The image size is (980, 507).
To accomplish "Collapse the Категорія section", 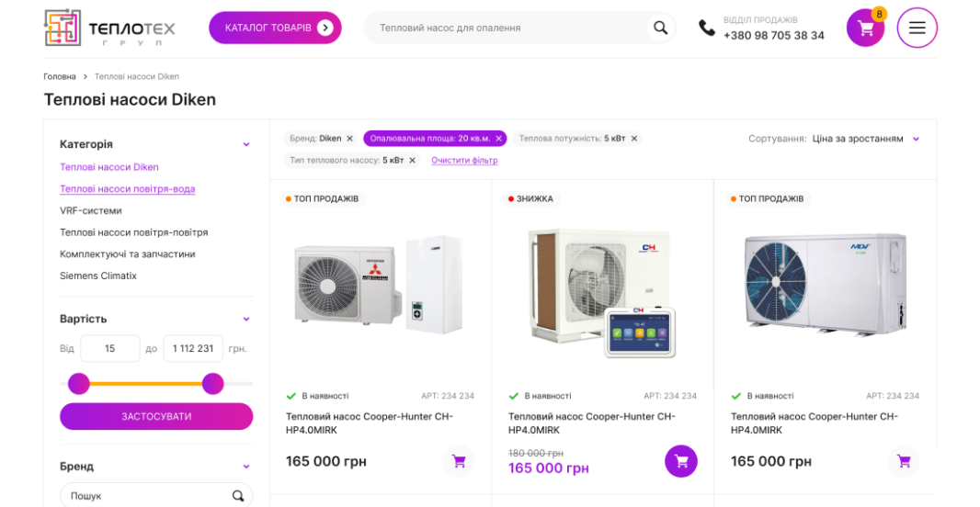I will pos(246,144).
